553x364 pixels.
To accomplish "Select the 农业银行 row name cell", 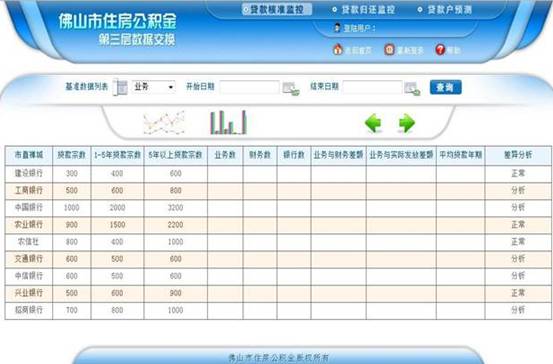I will pos(29,224).
